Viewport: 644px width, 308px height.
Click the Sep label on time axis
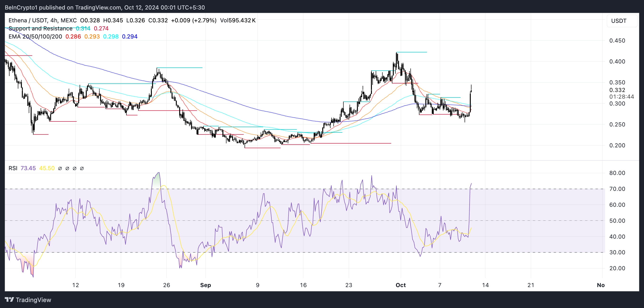pos(206,285)
